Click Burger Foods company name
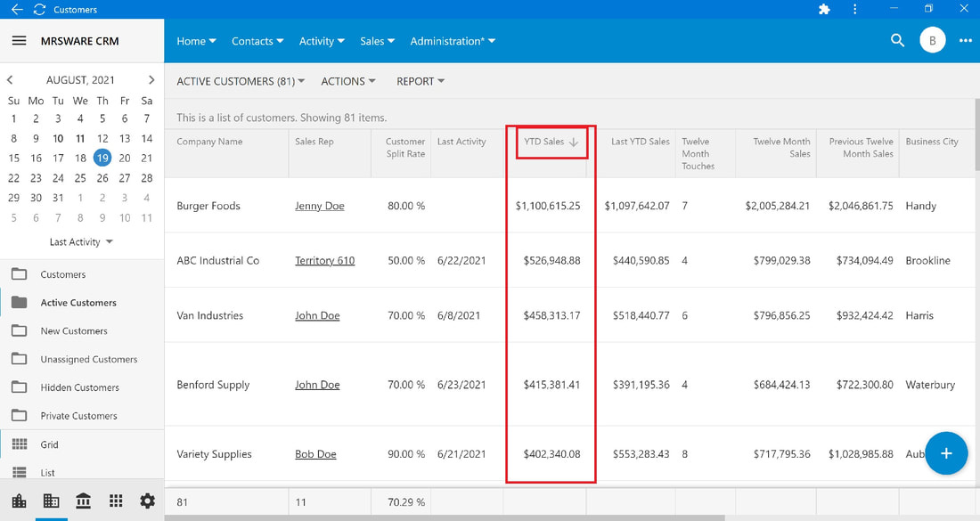Image resolution: width=980 pixels, height=521 pixels. [x=208, y=206]
